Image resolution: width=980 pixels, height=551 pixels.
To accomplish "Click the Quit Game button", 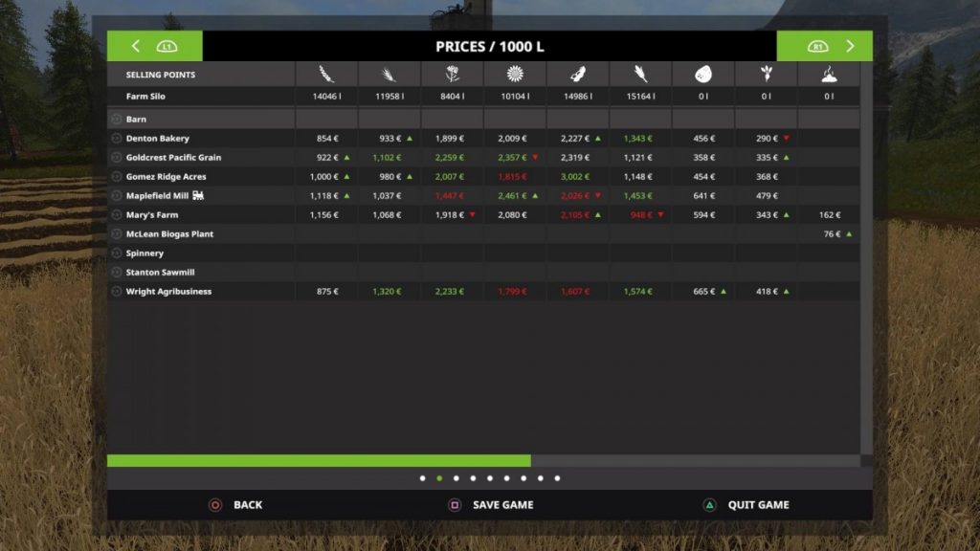I will coord(746,505).
